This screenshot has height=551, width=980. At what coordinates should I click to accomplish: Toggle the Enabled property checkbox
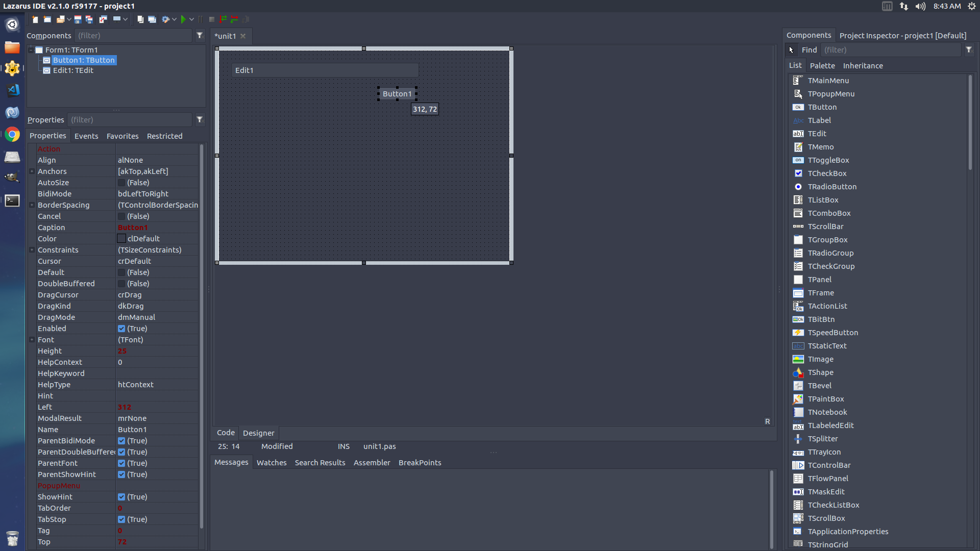pyautogui.click(x=121, y=329)
